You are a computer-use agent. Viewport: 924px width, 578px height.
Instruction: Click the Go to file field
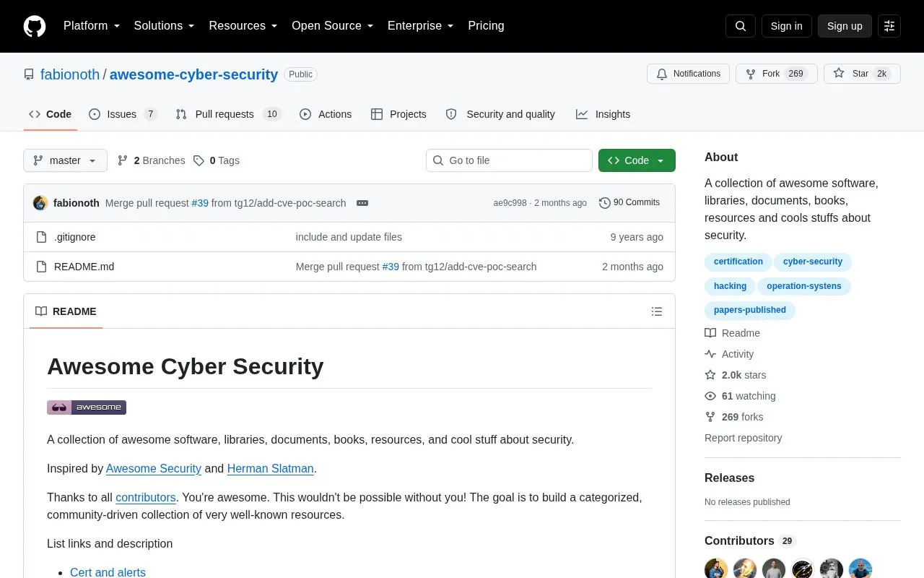509,160
